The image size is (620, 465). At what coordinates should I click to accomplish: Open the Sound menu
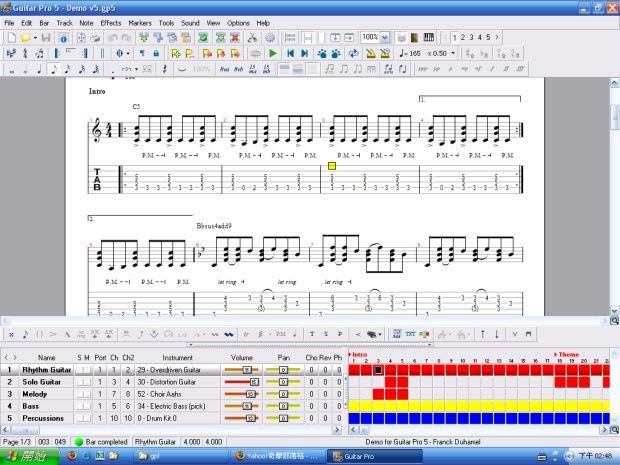coord(190,23)
